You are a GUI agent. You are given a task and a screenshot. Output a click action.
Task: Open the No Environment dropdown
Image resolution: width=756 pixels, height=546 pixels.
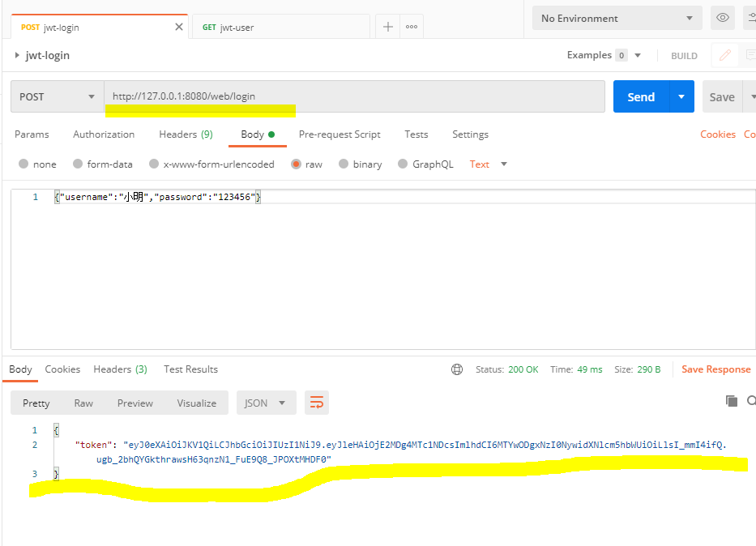(617, 18)
